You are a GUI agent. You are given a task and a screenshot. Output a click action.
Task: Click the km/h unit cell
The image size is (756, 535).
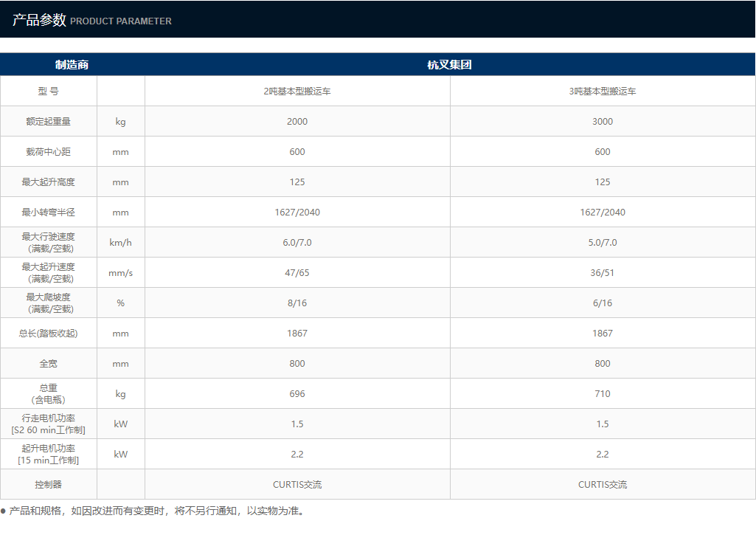point(120,243)
